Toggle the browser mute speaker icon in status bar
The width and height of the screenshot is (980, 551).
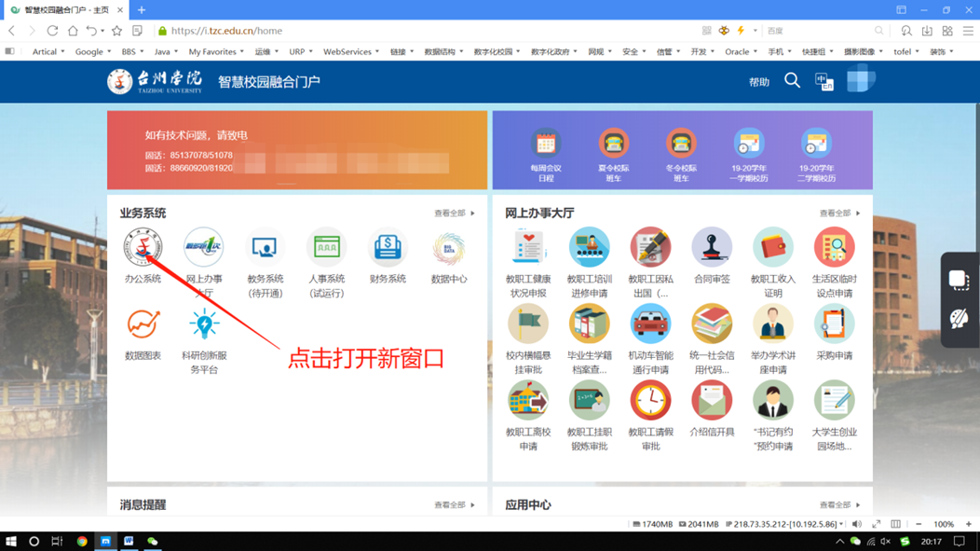857,525
